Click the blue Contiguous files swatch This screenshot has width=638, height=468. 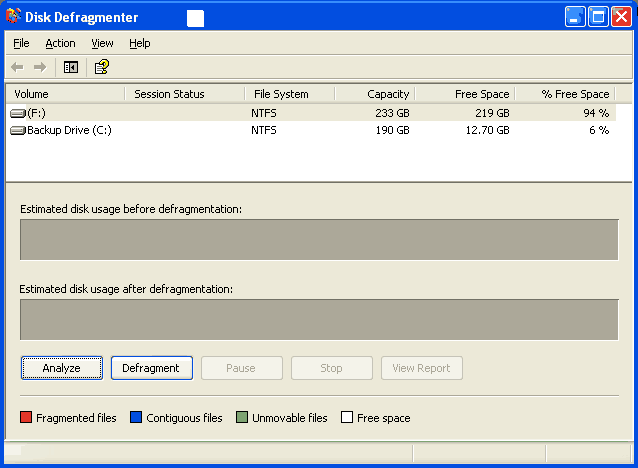tap(136, 417)
